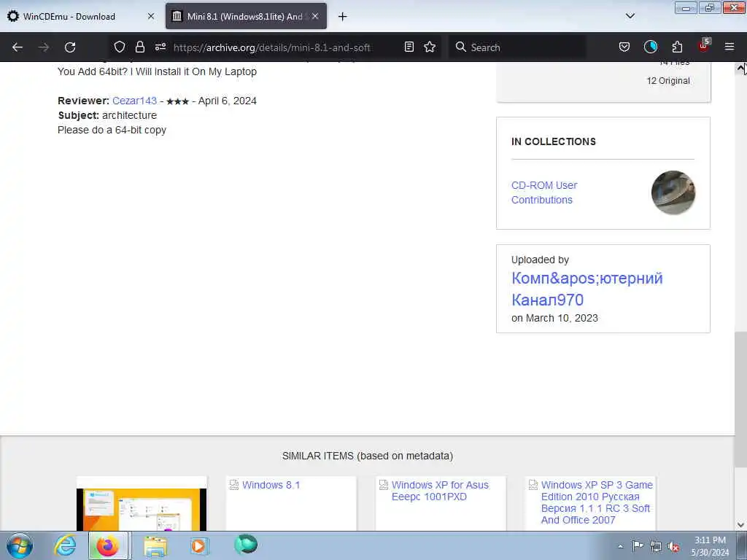Open the Windows Start orb
Viewport: 747px width, 560px height.
20,545
